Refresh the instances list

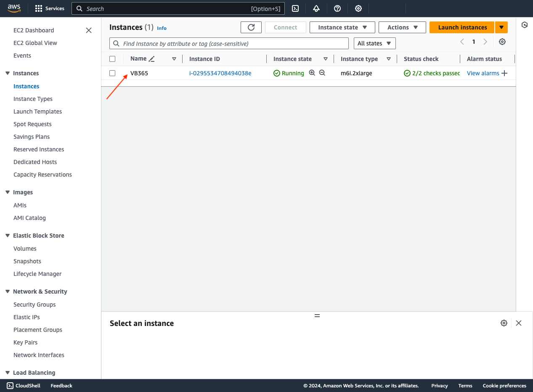point(251,27)
